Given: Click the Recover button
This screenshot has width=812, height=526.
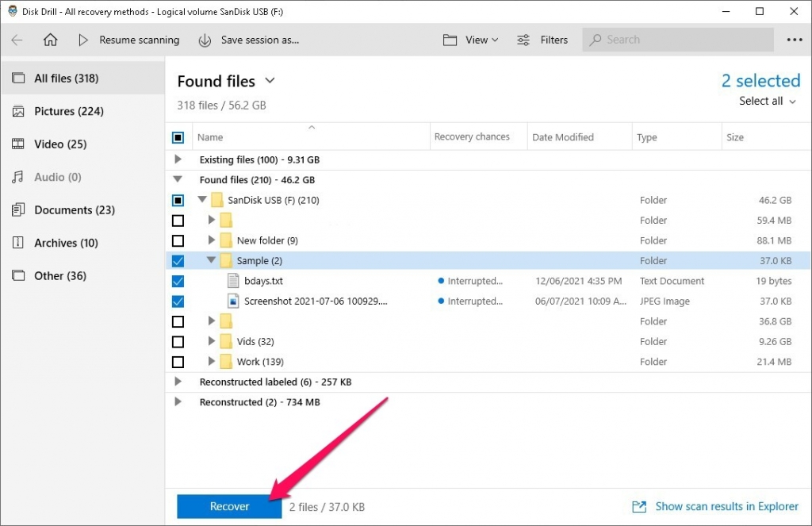Looking at the screenshot, I should pos(228,506).
